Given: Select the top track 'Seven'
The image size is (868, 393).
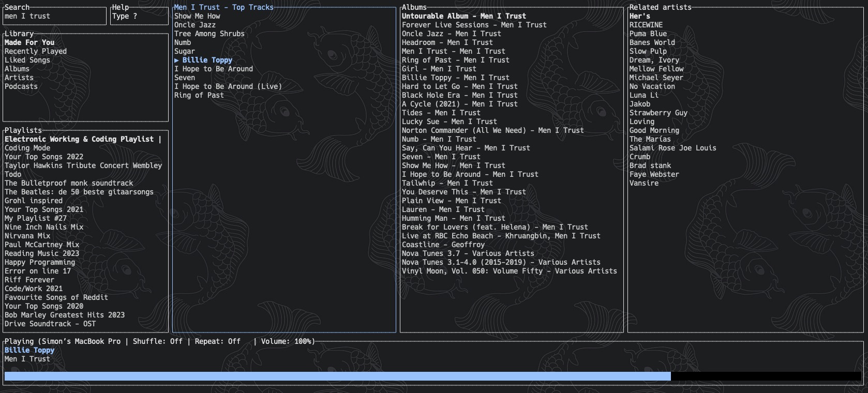Looking at the screenshot, I should coord(185,78).
